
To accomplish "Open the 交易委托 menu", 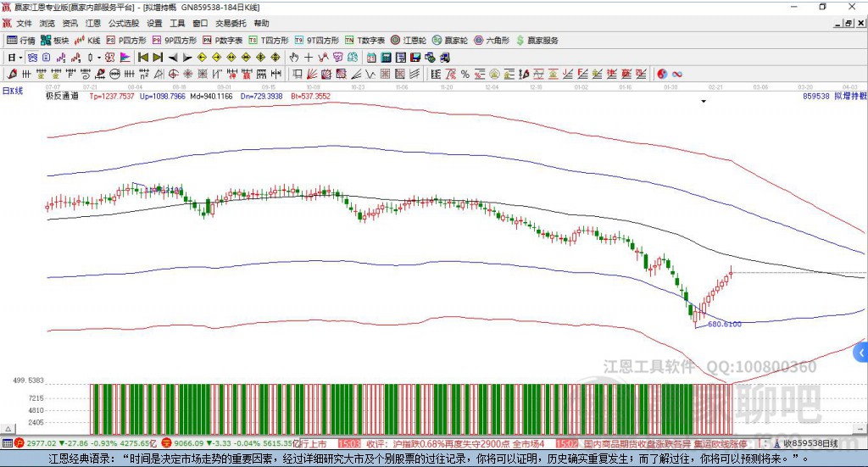I will pyautogui.click(x=231, y=24).
